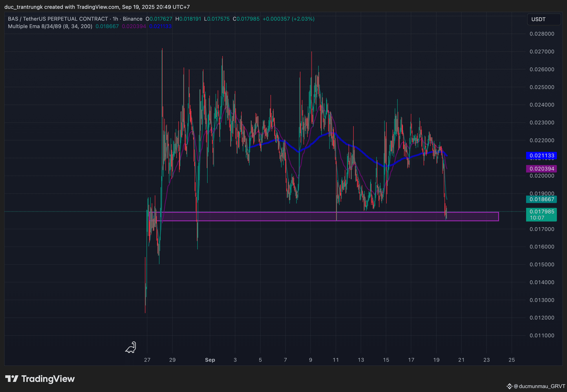Click the 11 date label on time axis
This screenshot has height=392, width=567.
click(336, 360)
